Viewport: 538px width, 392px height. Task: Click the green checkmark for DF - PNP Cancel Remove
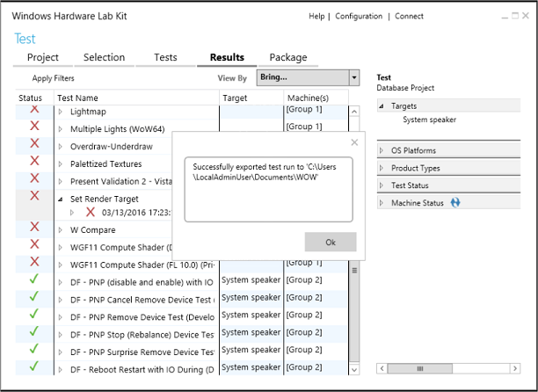tap(33, 296)
